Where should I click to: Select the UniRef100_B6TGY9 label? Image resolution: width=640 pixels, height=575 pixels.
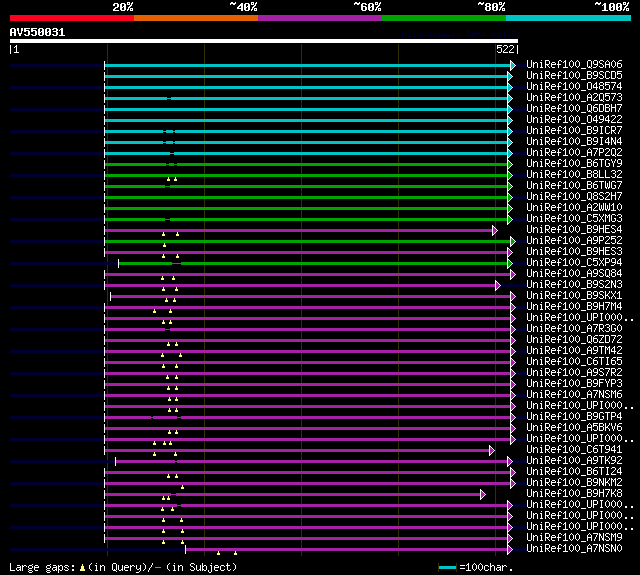574,164
